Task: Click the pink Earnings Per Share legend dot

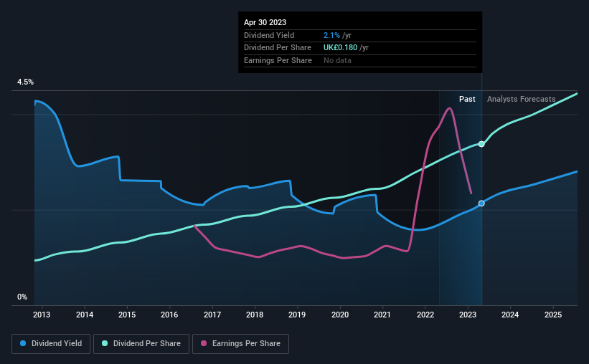Action: (204, 343)
